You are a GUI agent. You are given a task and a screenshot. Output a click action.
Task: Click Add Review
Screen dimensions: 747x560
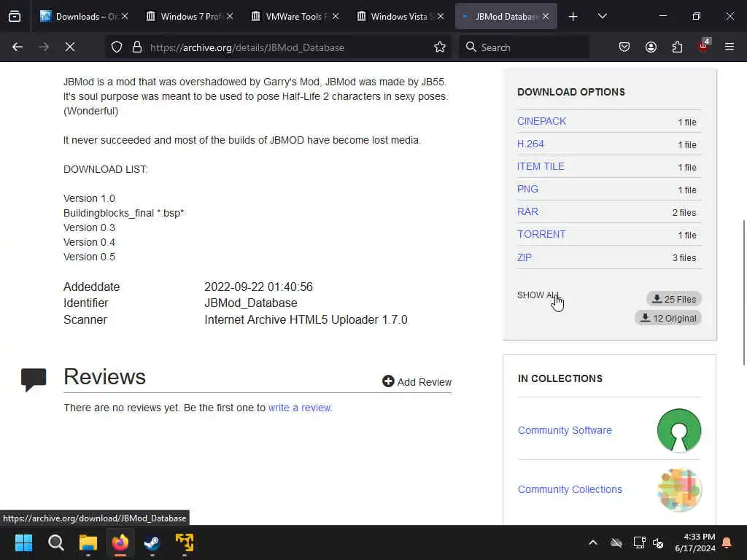417,382
